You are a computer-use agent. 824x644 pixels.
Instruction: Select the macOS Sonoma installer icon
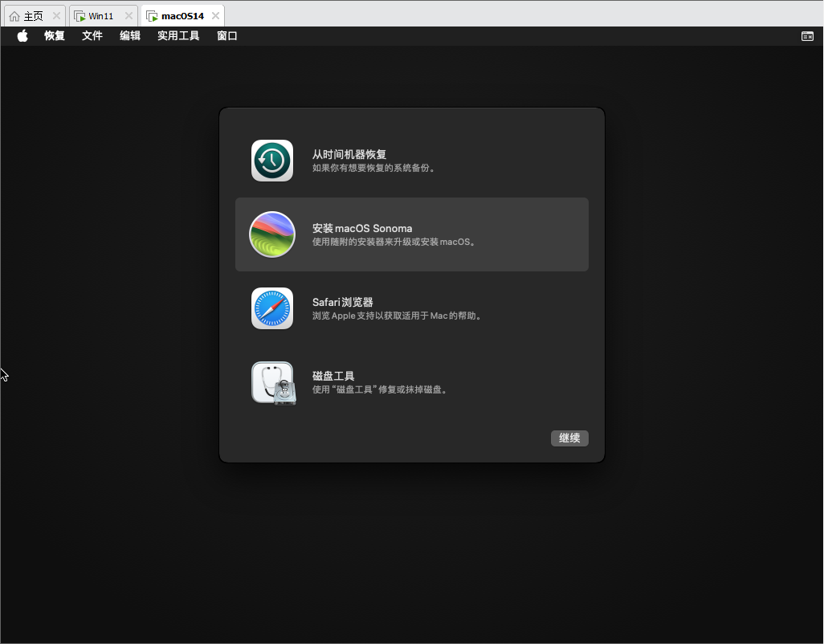click(272, 234)
